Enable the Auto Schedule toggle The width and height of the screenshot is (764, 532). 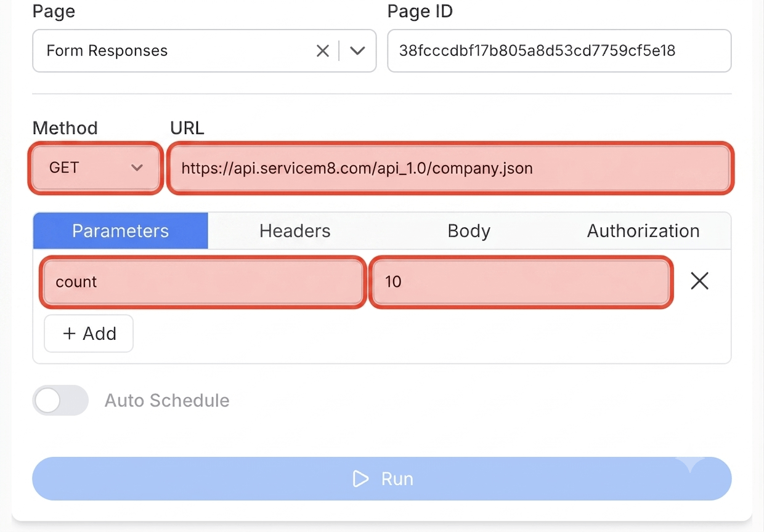tap(60, 400)
